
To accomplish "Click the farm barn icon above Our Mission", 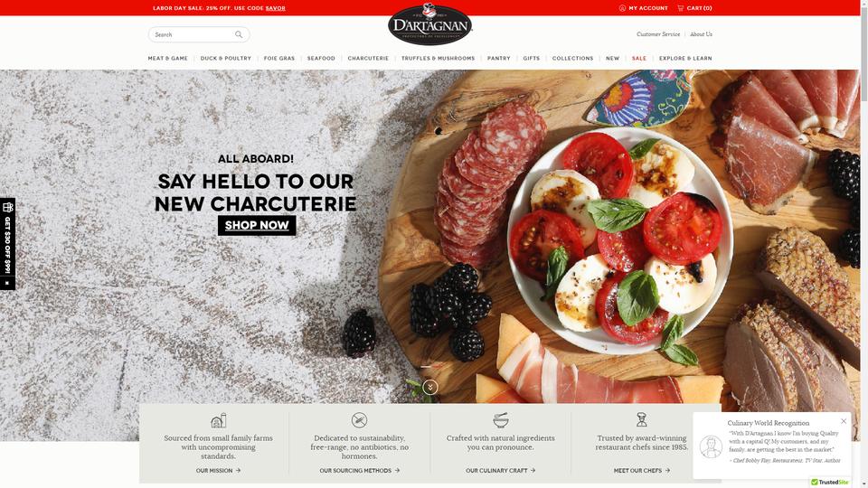I will 218,420.
